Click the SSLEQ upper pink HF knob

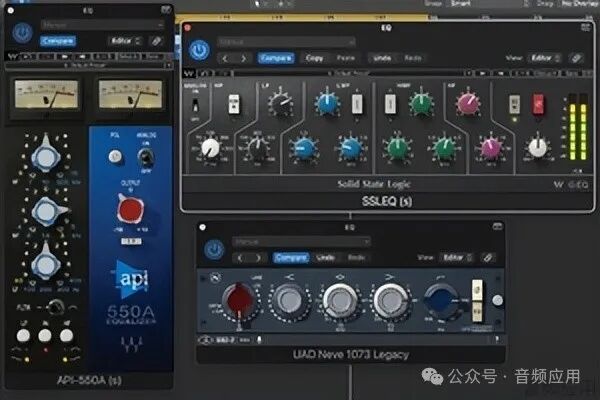click(468, 103)
